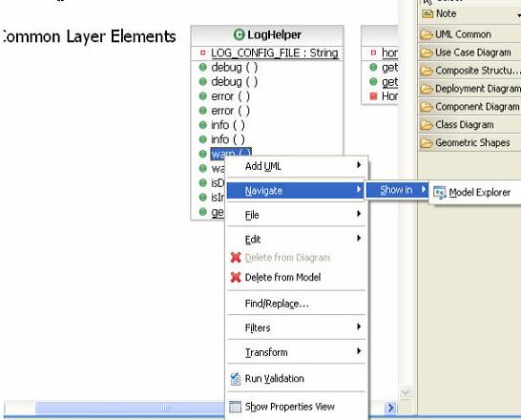The width and height of the screenshot is (521, 420).
Task: Expand the File submenu arrow
Action: [359, 213]
